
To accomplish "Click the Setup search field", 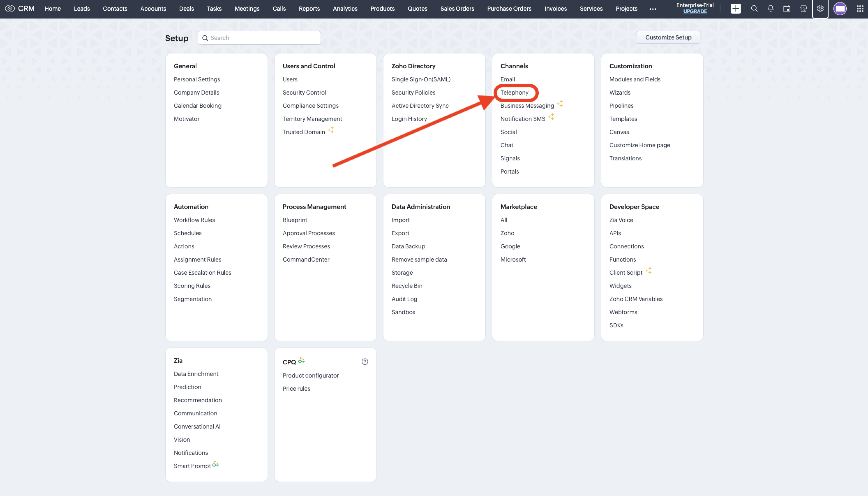I will tap(259, 38).
